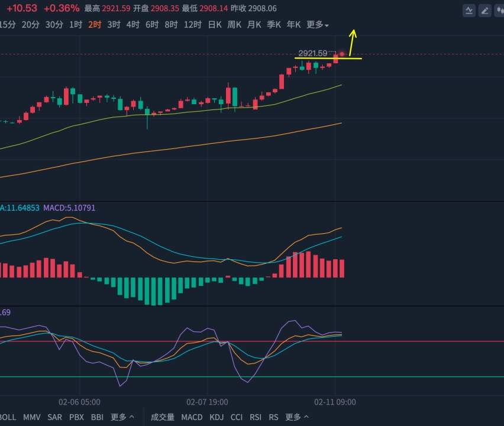Switch to 4时 timeframe

click(x=133, y=25)
